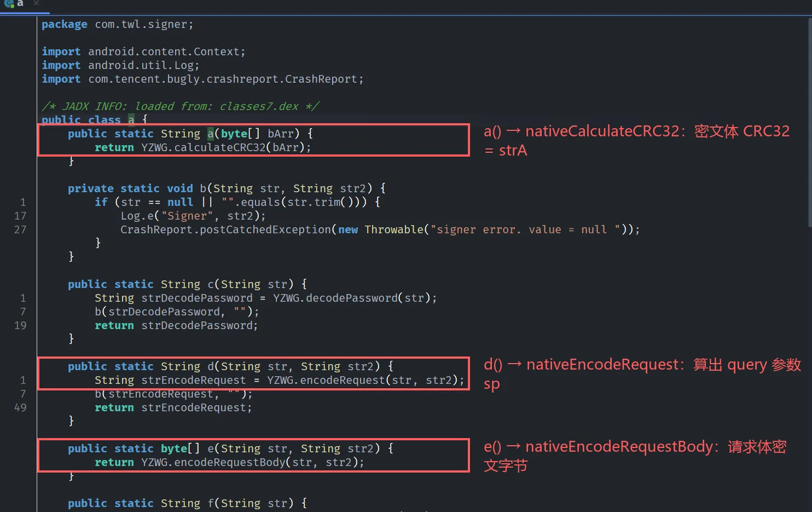The width and height of the screenshot is (812, 512).
Task: Close the 'a' tab
Action: click(36, 3)
